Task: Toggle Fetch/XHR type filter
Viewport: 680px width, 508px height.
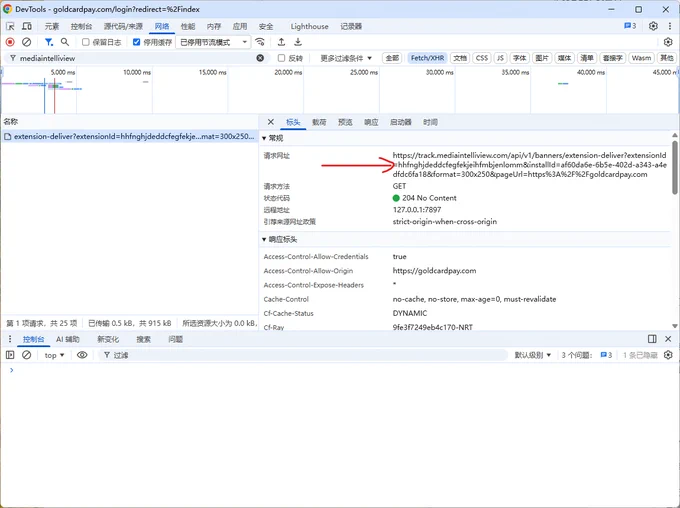Action: point(427,58)
